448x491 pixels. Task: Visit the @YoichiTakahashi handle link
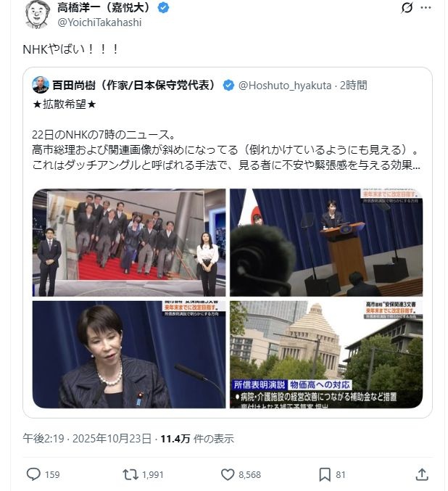pyautogui.click(x=99, y=22)
